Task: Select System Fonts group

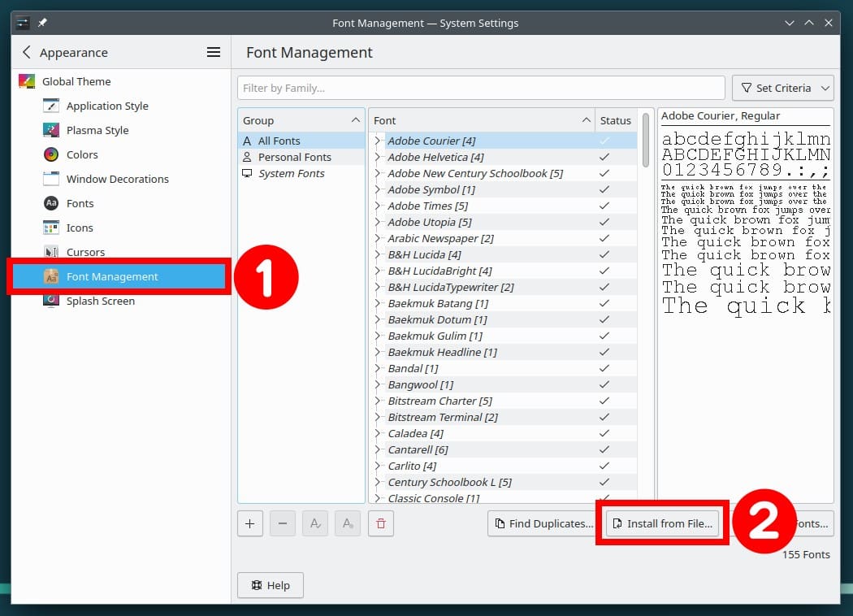Action: click(291, 173)
